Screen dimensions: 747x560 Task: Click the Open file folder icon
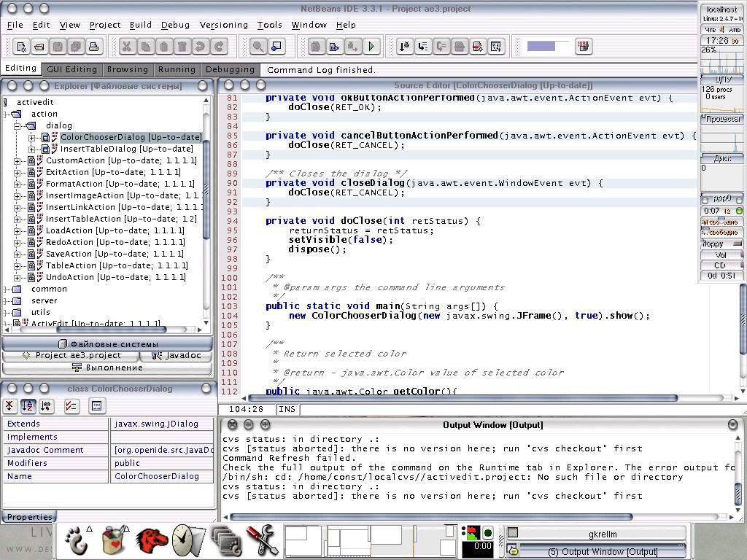pos(39,47)
